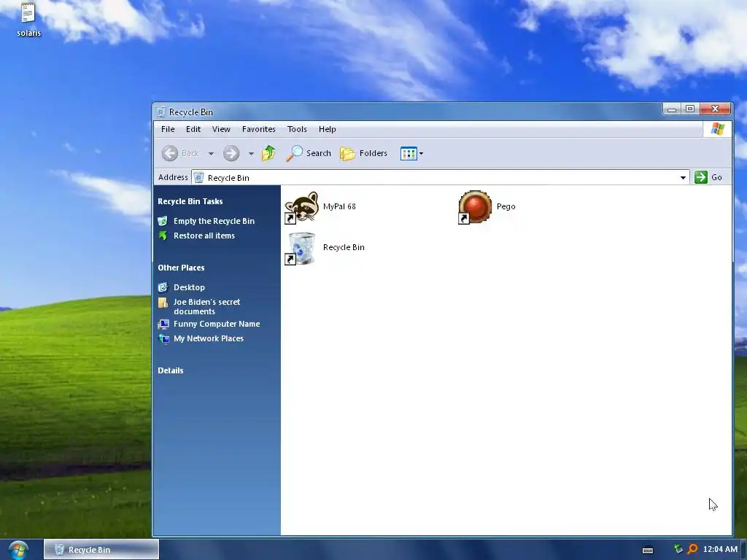Click the Empty Recycle Bin task icon

tap(163, 221)
